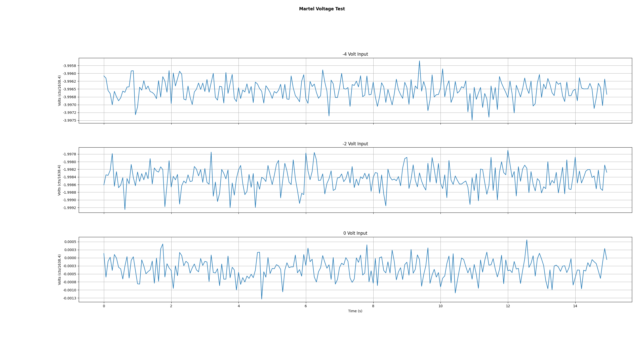Click the x-axis tick label 8
This screenshot has width=644, height=346.
point(373,306)
